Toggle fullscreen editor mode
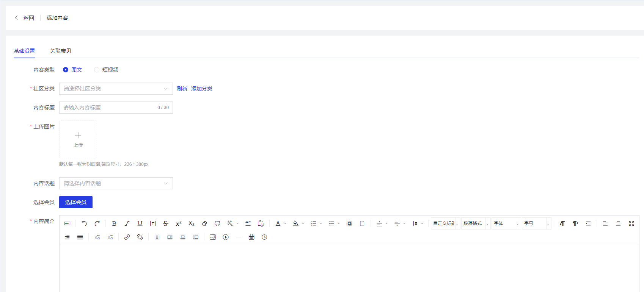 tap(631, 223)
